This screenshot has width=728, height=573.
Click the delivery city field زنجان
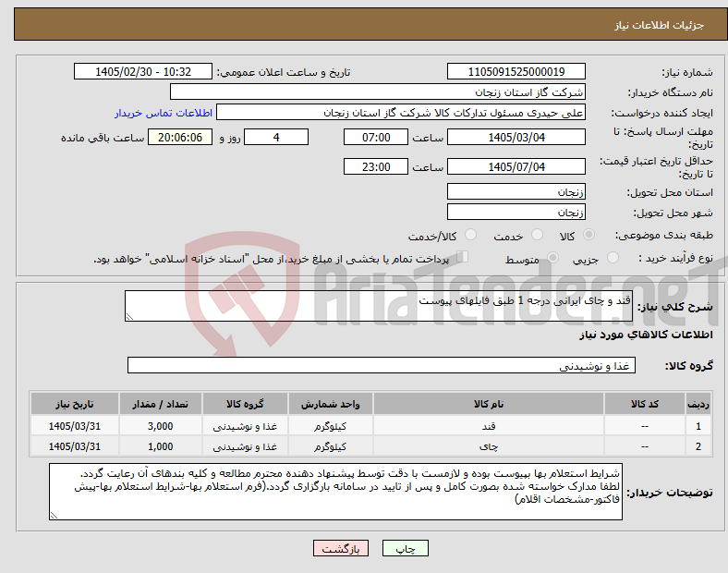[x=516, y=212]
